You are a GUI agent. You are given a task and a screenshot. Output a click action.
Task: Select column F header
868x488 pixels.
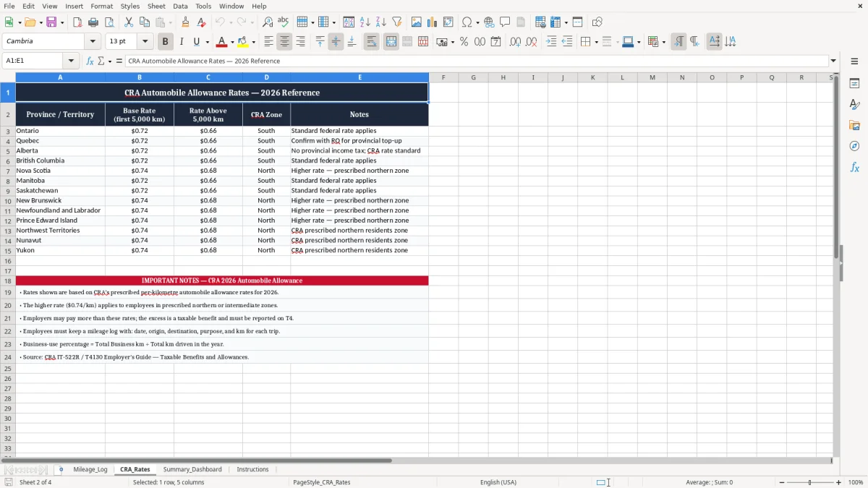click(443, 77)
